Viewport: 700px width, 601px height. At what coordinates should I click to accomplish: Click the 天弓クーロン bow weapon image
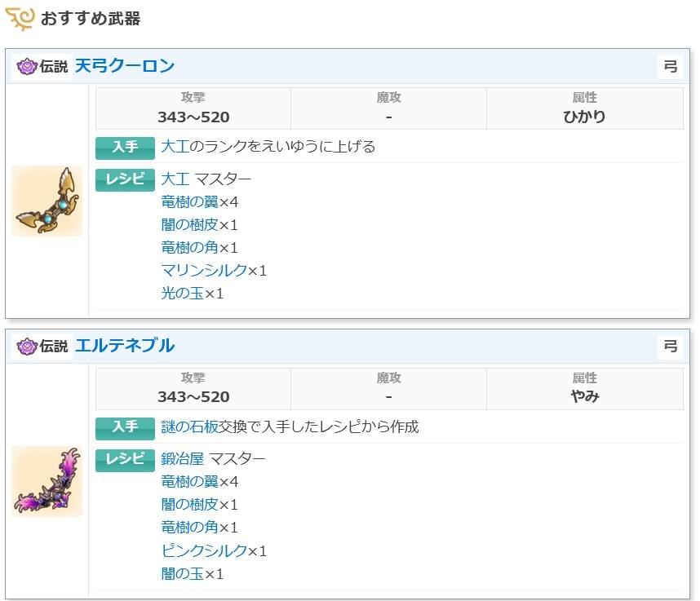click(x=47, y=201)
